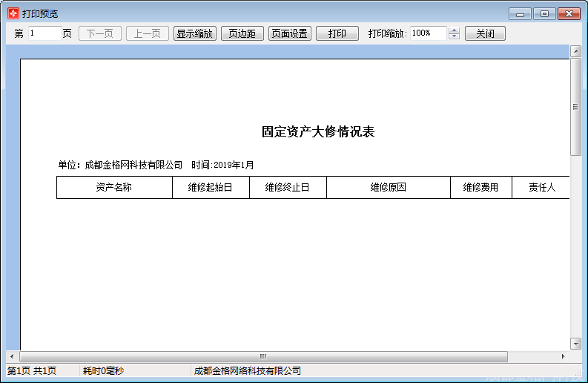Maximize the 打印预览 window
588x383 pixels.
coord(544,13)
